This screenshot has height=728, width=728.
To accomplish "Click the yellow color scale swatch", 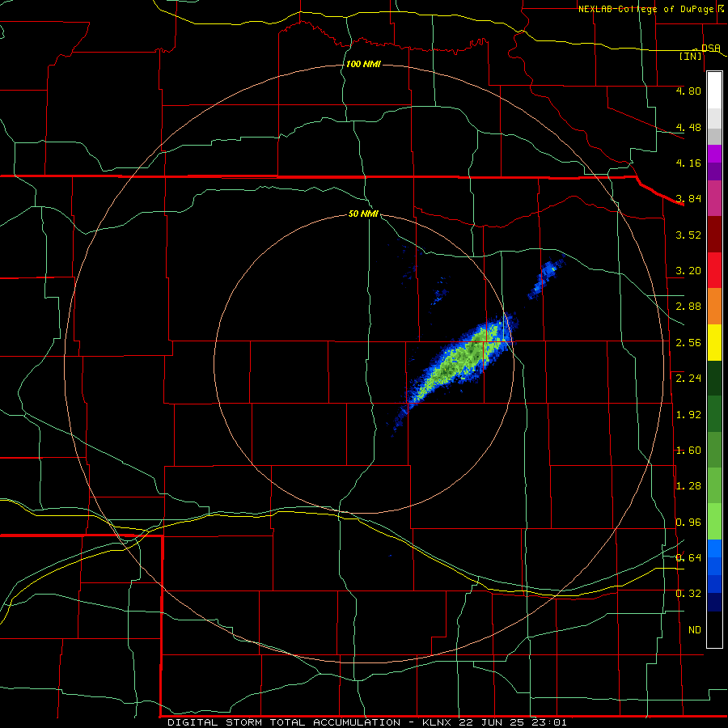I will click(x=714, y=342).
